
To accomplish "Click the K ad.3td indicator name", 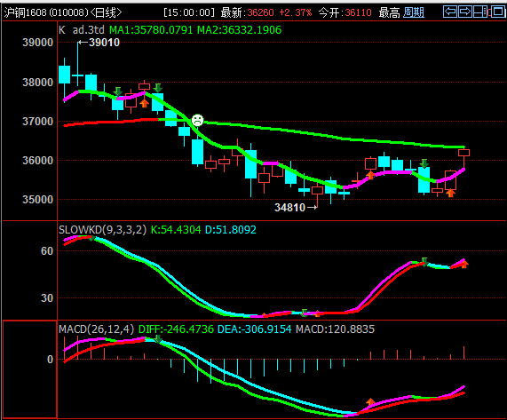I will (x=82, y=30).
